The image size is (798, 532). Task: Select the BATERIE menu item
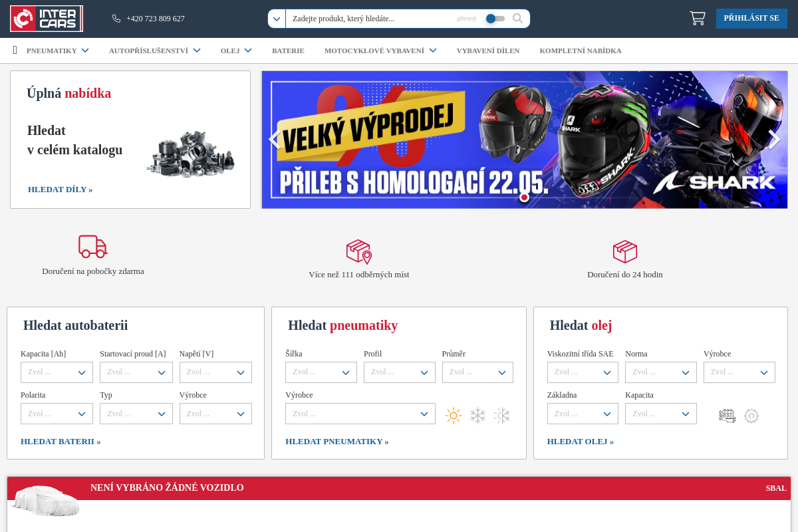click(288, 51)
